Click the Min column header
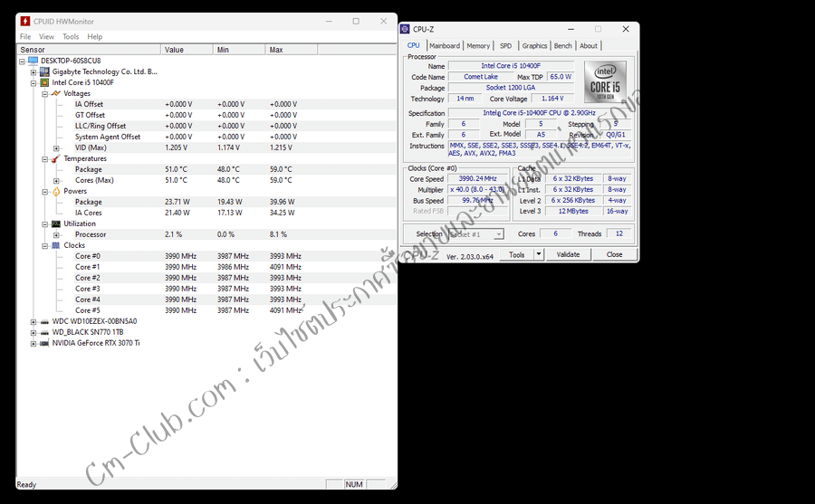The width and height of the screenshot is (815, 504). coord(240,50)
